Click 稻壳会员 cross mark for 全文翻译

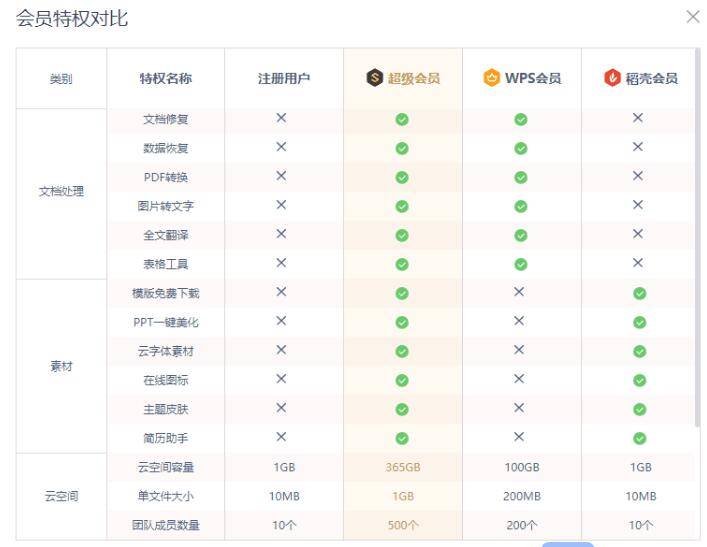click(638, 235)
